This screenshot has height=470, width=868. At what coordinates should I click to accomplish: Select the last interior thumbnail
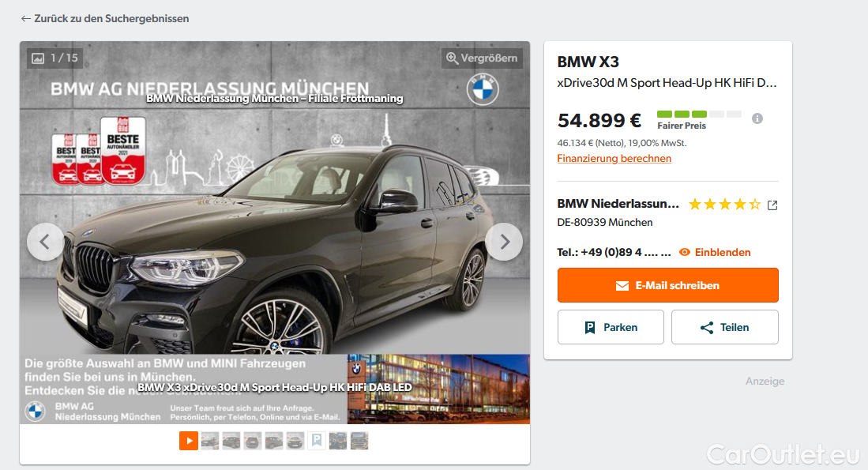[359, 441]
